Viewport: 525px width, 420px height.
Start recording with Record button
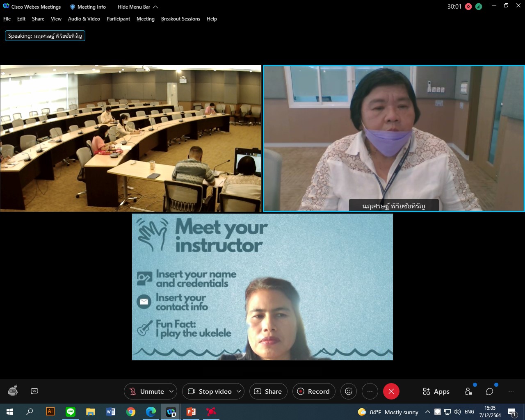pyautogui.click(x=314, y=391)
